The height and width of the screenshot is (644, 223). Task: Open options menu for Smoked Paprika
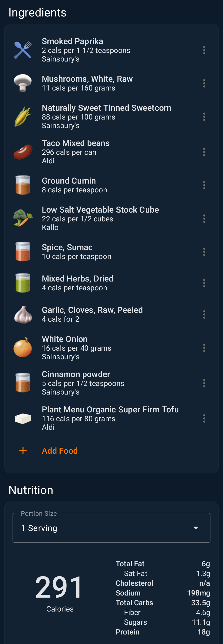[204, 50]
